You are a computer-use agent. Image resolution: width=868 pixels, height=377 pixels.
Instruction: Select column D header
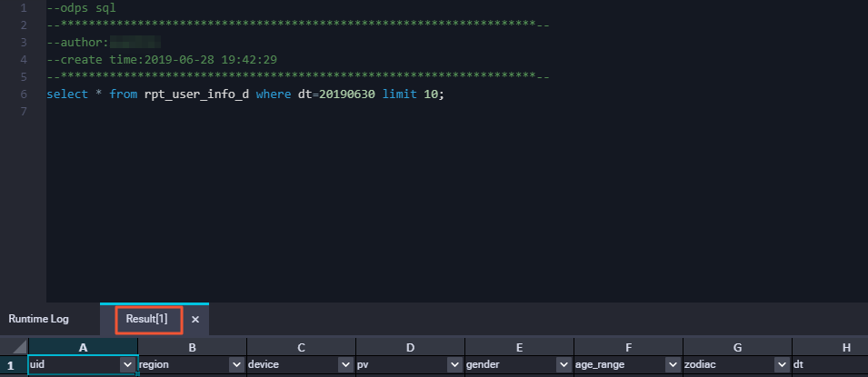410,347
